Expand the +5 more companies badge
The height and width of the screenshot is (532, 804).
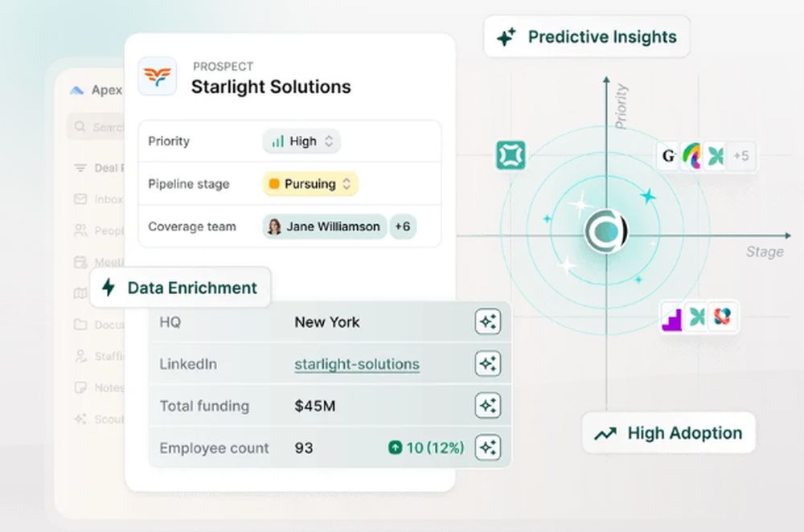740,156
